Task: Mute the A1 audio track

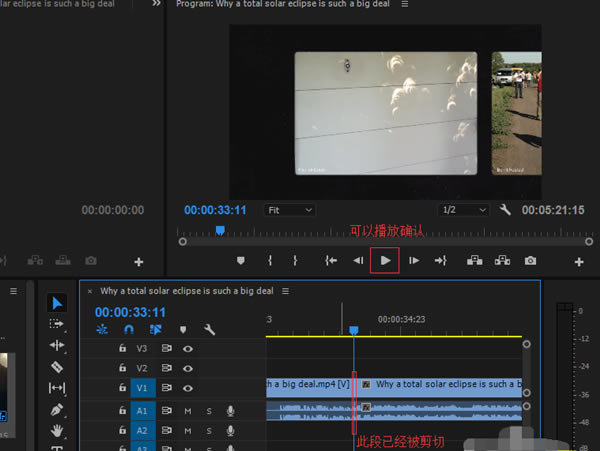Action: [187, 410]
